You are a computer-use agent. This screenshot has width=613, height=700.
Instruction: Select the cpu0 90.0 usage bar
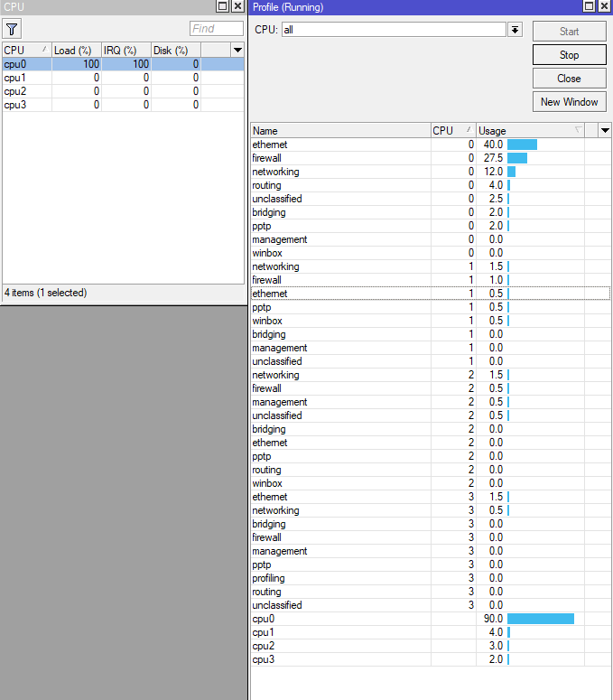(541, 619)
